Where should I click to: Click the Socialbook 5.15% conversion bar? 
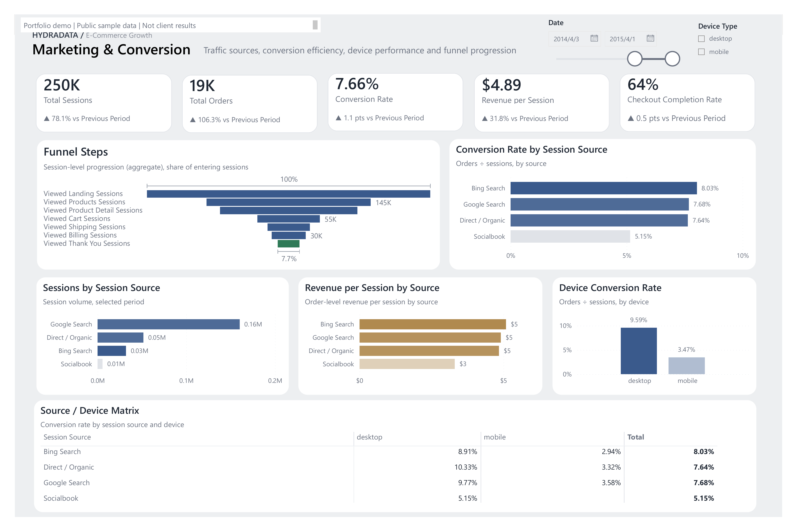pos(570,236)
